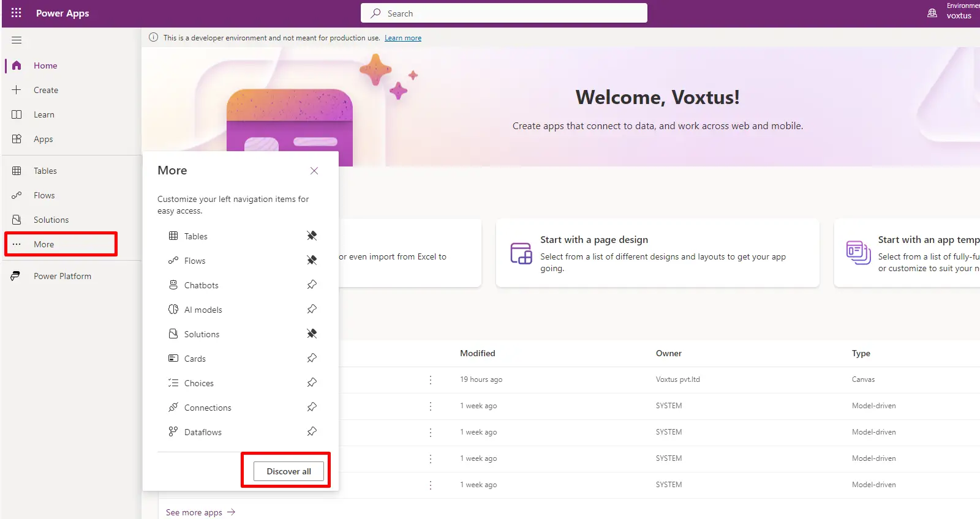
Task: Open Chatbots from the More panel
Action: pos(201,285)
